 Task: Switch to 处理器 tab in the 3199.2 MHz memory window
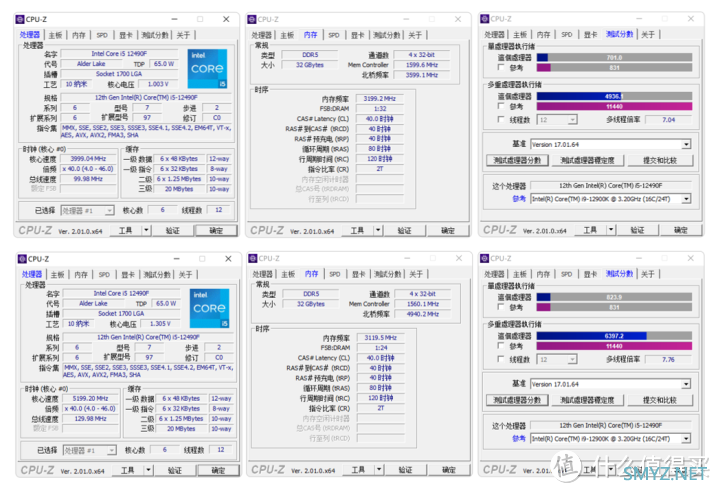click(262, 35)
